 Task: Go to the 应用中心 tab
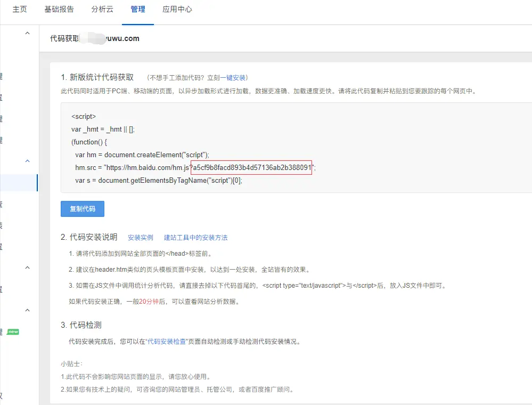point(177,9)
